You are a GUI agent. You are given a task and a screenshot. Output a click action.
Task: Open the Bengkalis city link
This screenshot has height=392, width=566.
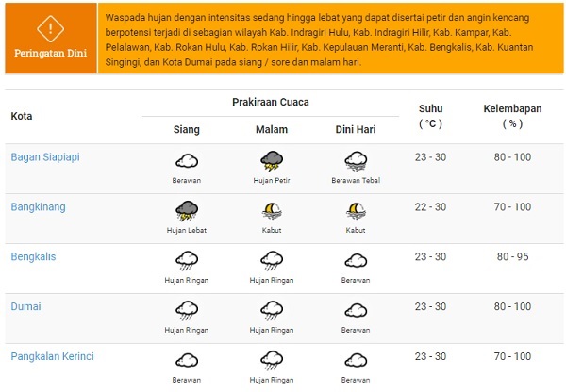click(33, 256)
